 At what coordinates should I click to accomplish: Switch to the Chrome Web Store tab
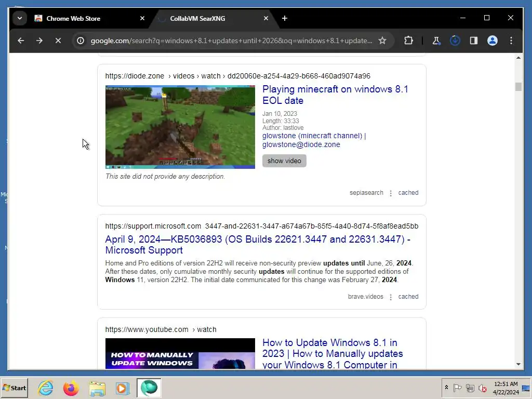pos(88,18)
